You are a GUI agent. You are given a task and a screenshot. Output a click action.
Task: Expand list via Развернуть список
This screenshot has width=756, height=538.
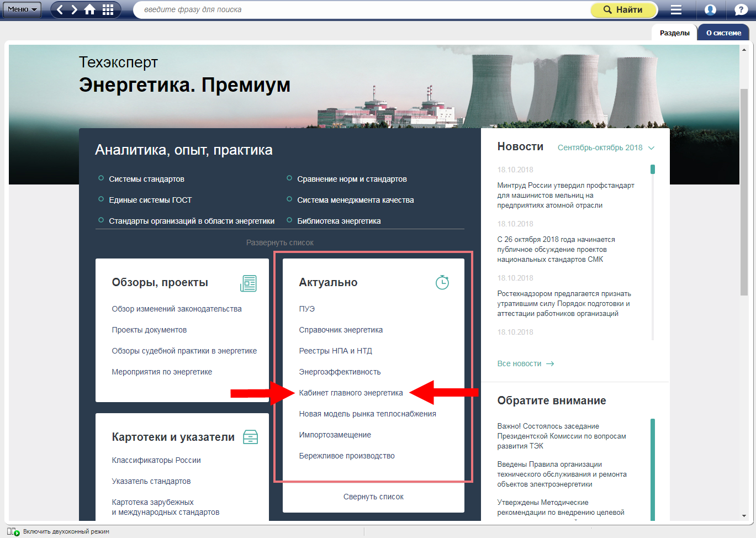(279, 242)
